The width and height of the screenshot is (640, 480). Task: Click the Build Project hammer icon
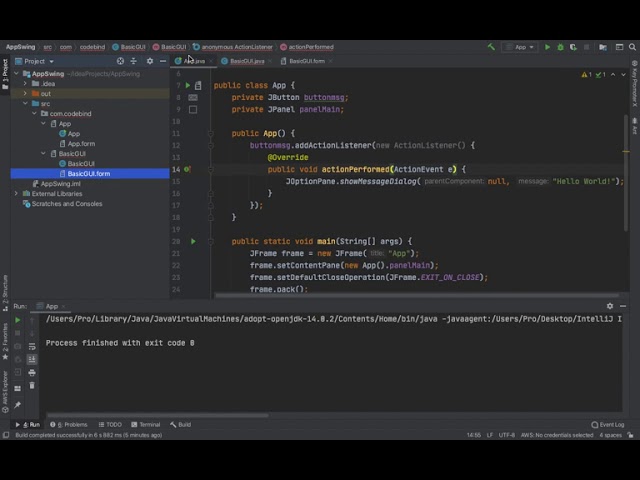[491, 47]
